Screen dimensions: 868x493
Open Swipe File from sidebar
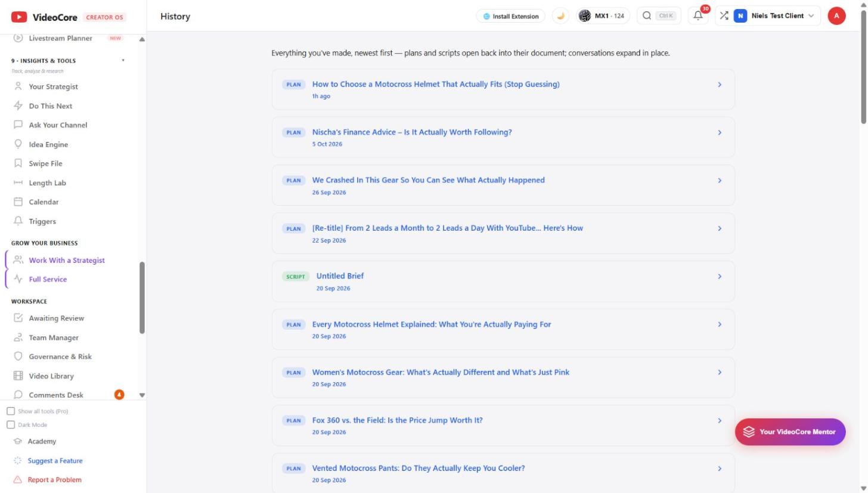45,163
